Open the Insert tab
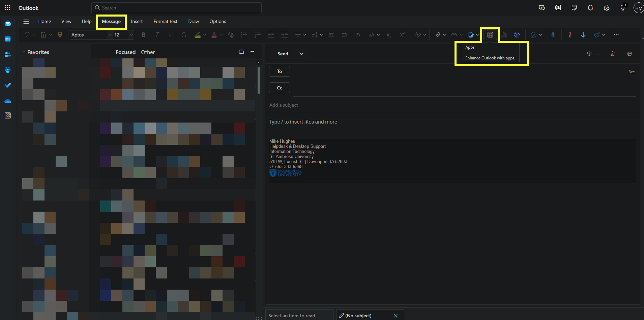Viewport: 644px width, 320px height. (x=137, y=21)
